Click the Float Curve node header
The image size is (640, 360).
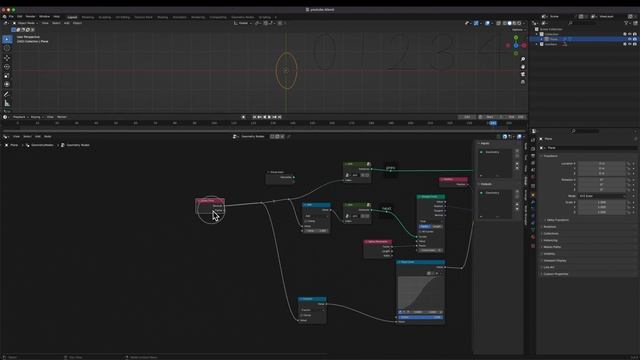point(420,262)
